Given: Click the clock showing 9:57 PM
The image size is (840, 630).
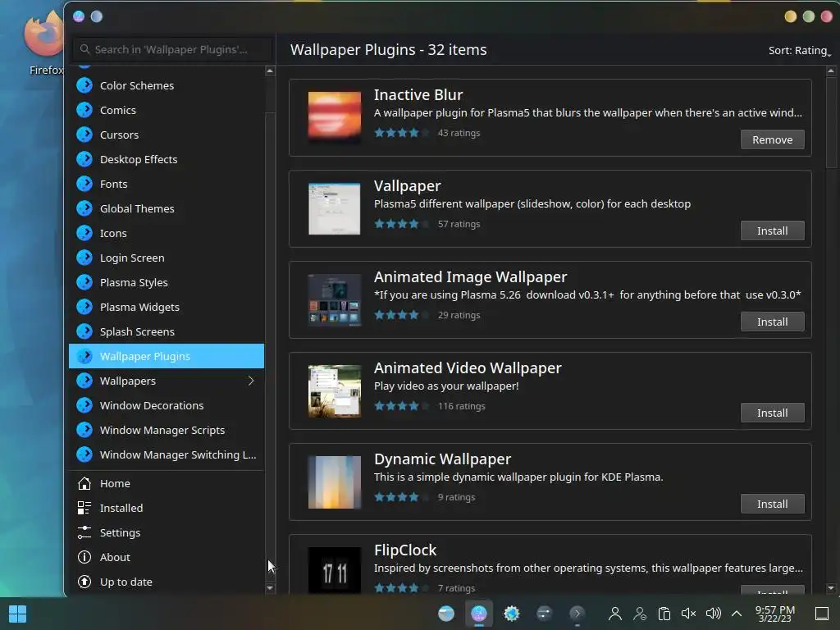Looking at the screenshot, I should coord(774,614).
